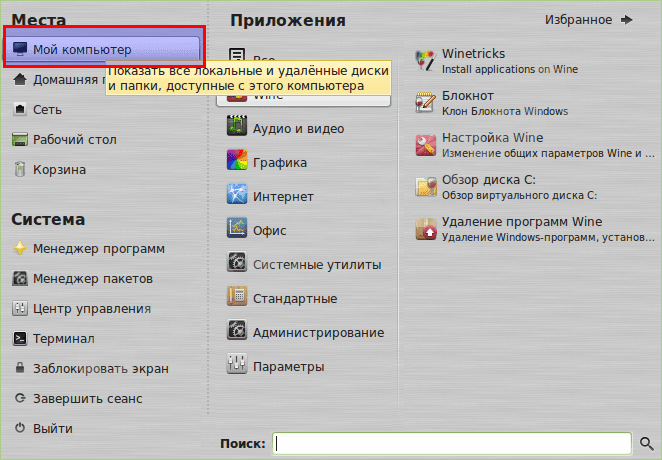Viewport: 662px width, 460px height.
Task: Click the Блокнот notepad icon
Action: [425, 103]
